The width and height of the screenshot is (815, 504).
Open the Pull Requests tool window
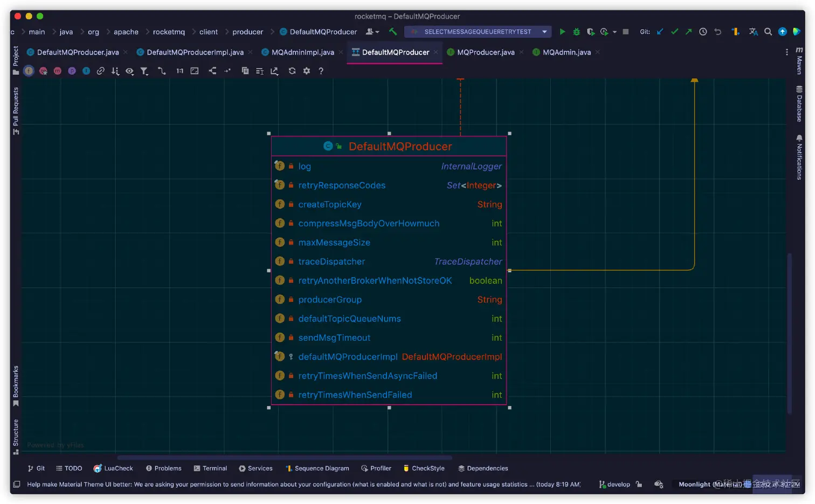tap(16, 111)
